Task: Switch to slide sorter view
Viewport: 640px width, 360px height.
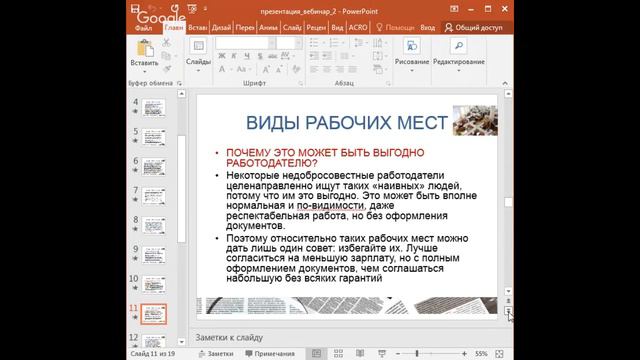Action: pos(338,353)
